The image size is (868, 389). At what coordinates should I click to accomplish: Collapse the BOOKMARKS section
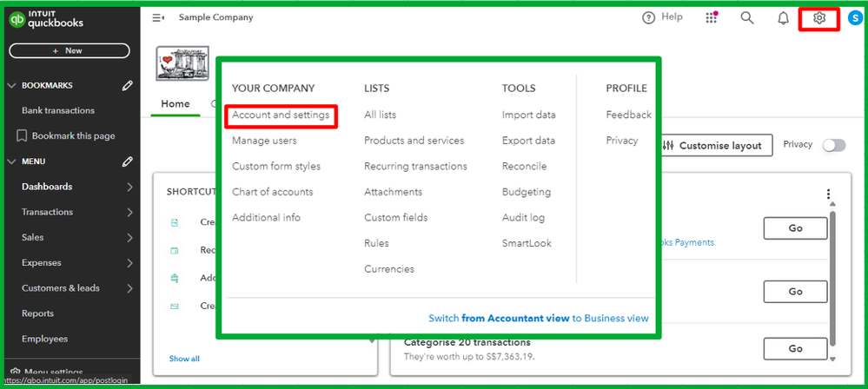coord(11,86)
